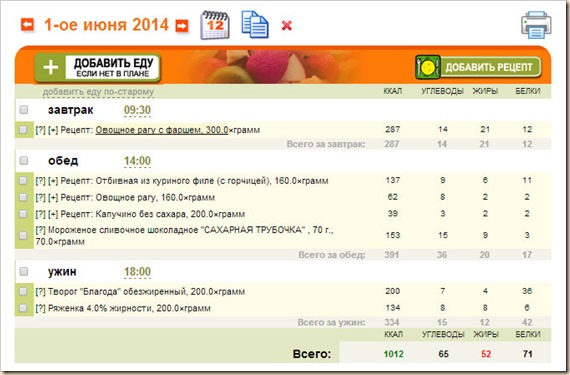
Task: Check the Мороженое сливочное шоколадное row checkbox
Action: [23, 235]
